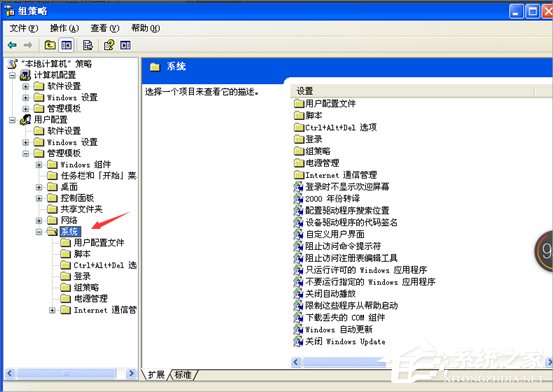Click the Up one level folder icon

(50, 45)
